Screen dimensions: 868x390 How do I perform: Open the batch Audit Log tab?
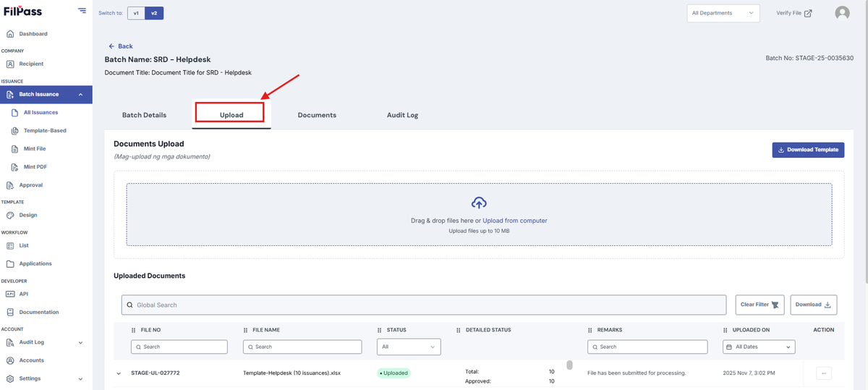pos(402,115)
